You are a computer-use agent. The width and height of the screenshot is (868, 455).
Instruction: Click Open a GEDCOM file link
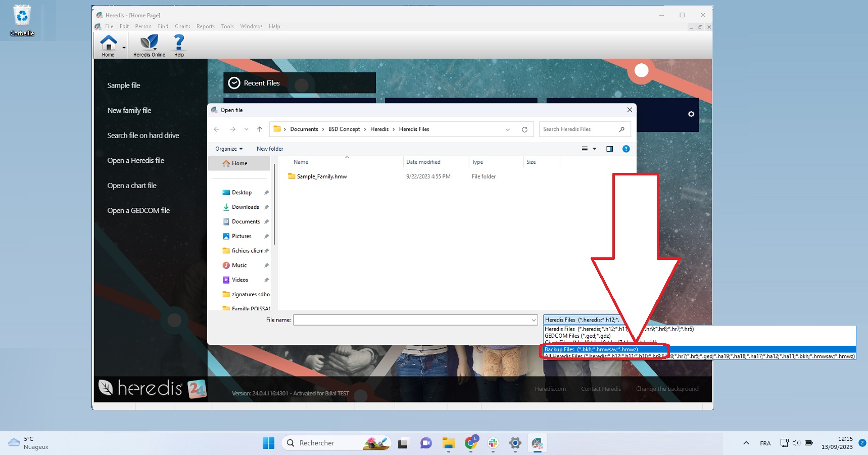coord(138,210)
